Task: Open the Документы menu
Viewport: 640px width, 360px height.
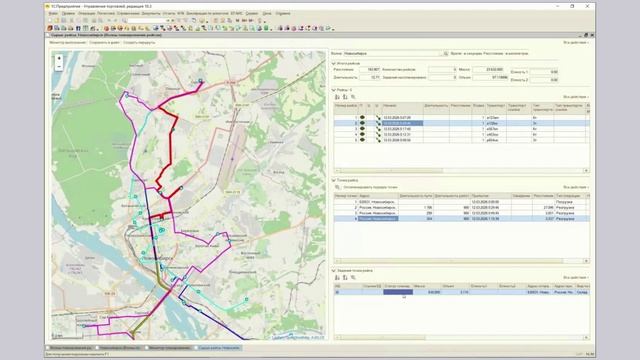Action: pos(151,13)
